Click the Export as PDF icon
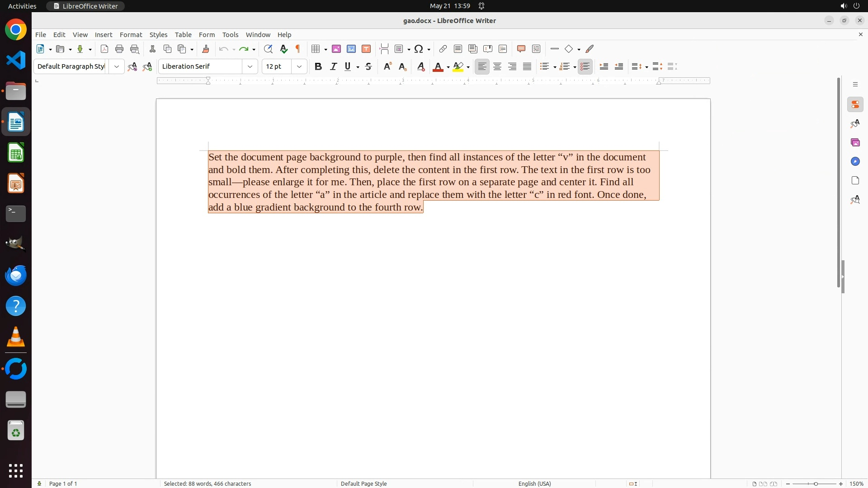The width and height of the screenshot is (868, 488). click(x=104, y=49)
